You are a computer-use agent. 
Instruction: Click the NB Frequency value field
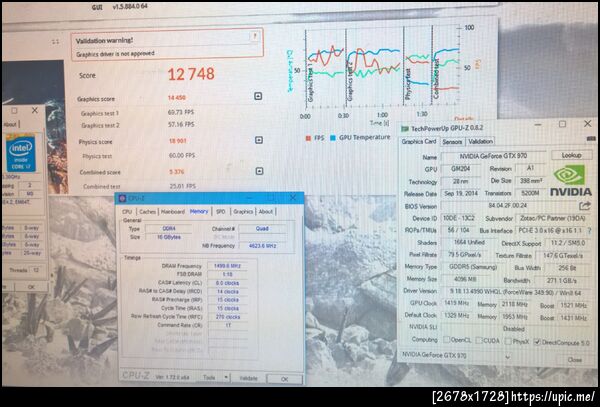(x=262, y=246)
